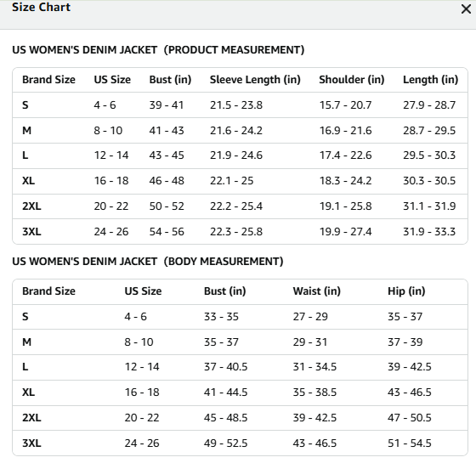This screenshot has width=476, height=463.
Task: Select the S brand size row in product measurement table
Action: (x=240, y=105)
